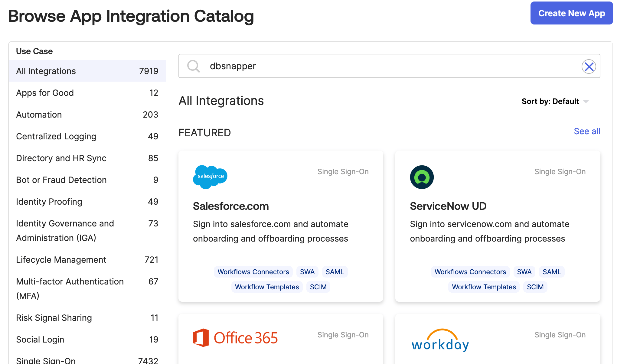
Task: Open the Sort by Default dropdown
Action: pyautogui.click(x=555, y=101)
